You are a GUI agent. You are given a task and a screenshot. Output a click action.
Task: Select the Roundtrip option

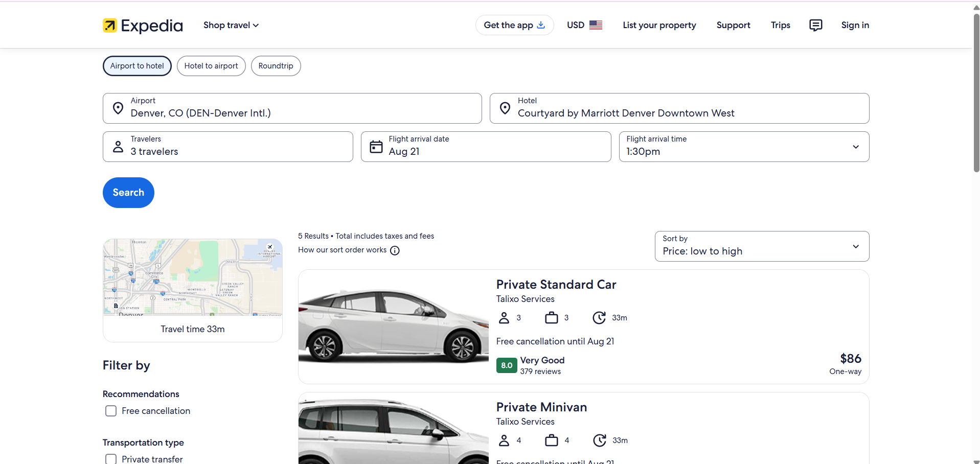coord(276,66)
